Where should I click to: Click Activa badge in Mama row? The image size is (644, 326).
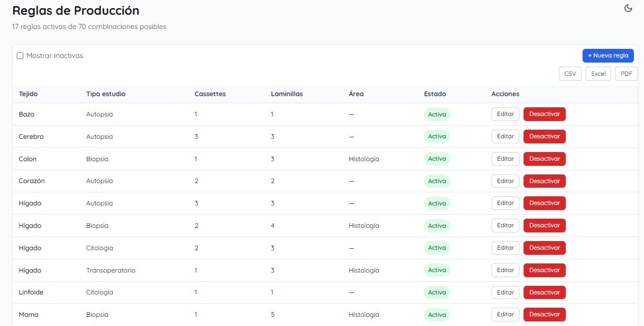point(437,315)
